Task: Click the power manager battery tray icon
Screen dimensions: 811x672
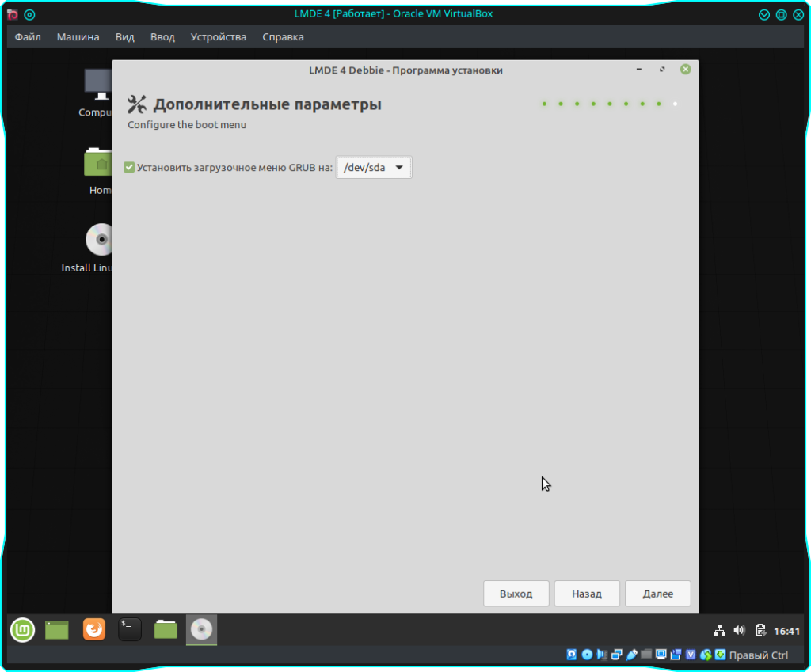Action: pyautogui.click(x=760, y=631)
